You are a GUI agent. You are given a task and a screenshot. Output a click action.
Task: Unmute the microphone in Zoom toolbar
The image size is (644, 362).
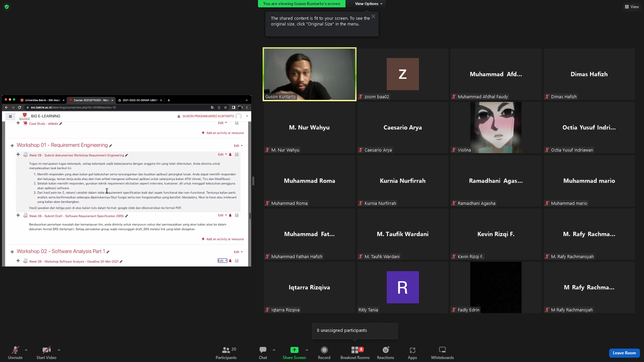[15, 353]
